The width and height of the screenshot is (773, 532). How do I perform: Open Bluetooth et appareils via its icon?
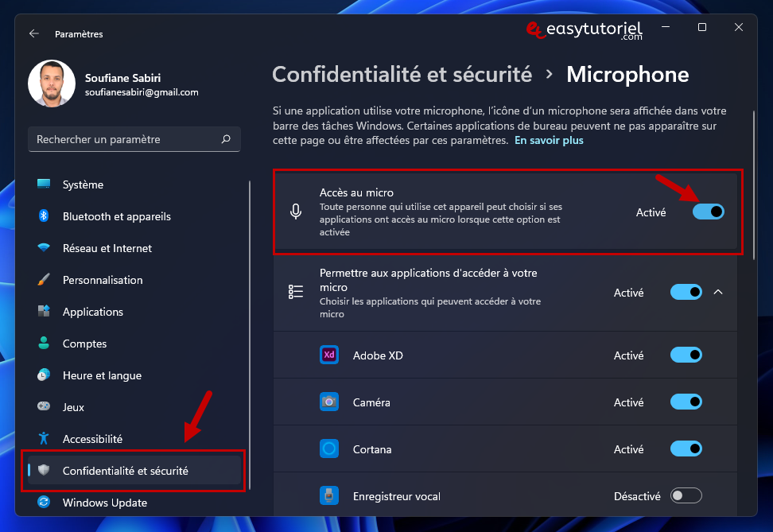click(44, 216)
